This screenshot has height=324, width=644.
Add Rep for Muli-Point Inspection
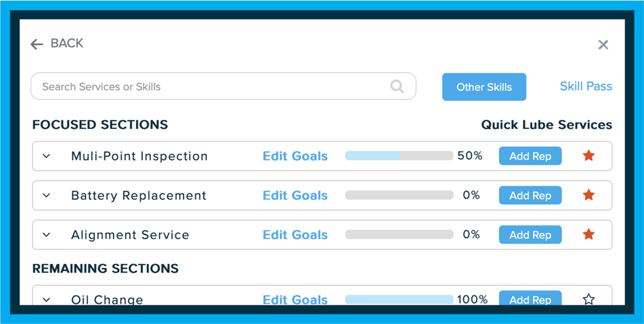[x=530, y=156]
